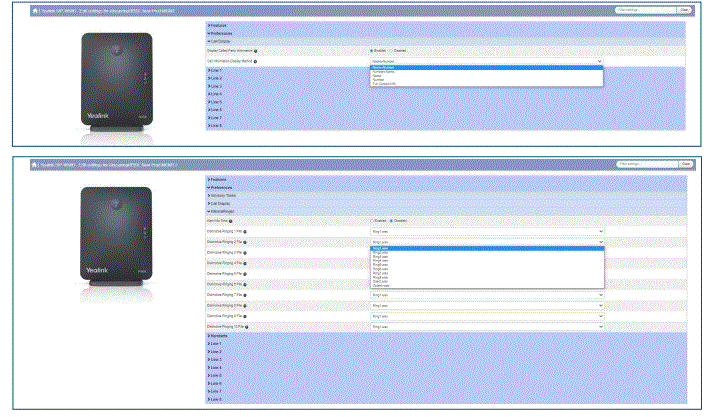The image size is (712, 417).
Task: Open the Distinctive Ringing 9 File dropdown
Action: click(x=487, y=316)
